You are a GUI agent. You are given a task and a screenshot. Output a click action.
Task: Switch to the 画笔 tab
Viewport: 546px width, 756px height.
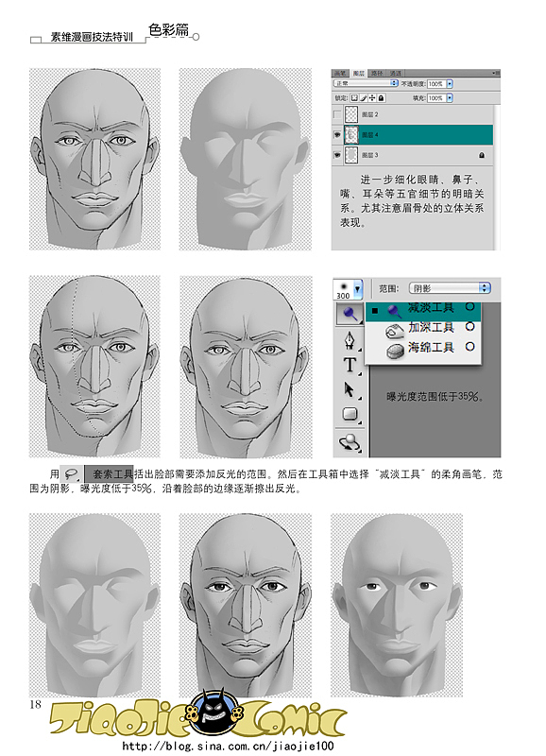[x=340, y=74]
